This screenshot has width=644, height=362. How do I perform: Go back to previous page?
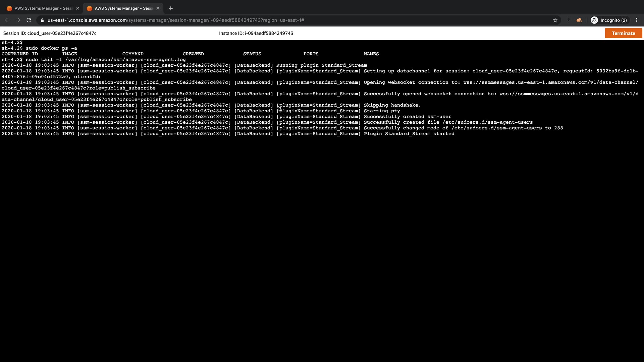coord(7,20)
